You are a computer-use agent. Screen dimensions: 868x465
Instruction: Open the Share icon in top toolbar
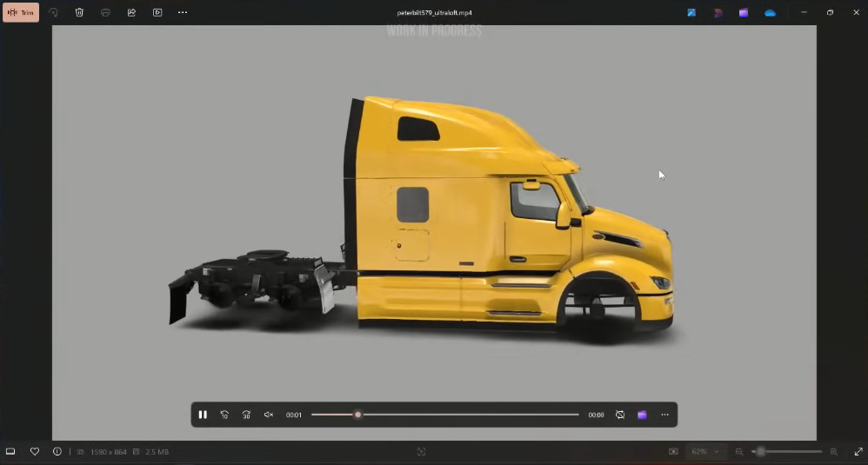pyautogui.click(x=131, y=13)
